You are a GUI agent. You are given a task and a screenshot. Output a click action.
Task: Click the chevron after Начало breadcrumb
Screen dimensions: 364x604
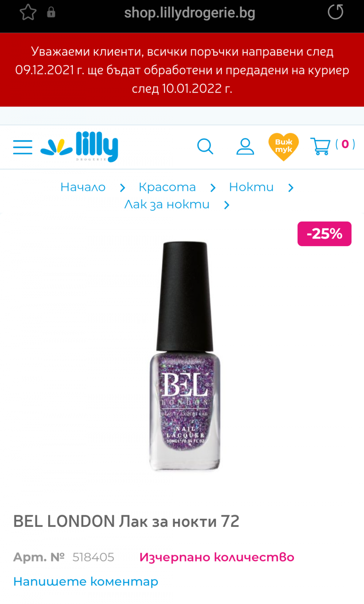[123, 188]
